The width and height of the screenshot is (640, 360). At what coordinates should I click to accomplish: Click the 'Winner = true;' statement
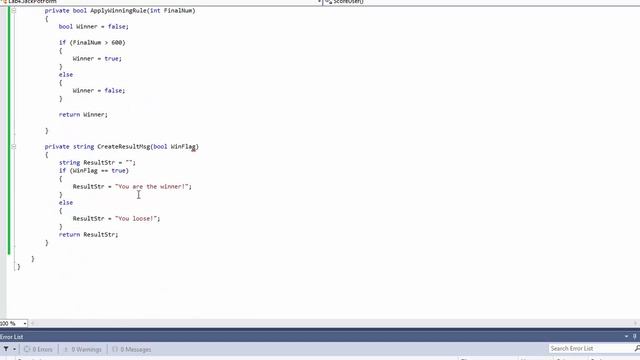pyautogui.click(x=97, y=58)
